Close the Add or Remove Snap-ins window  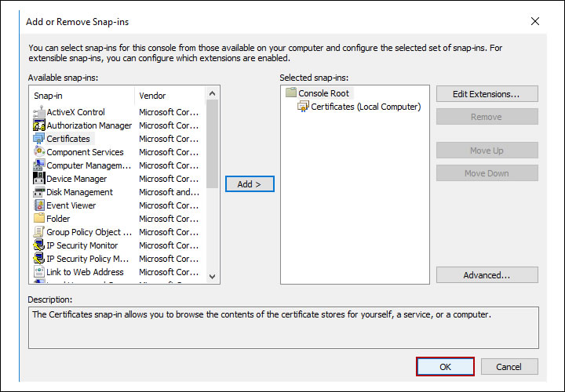[x=535, y=21]
